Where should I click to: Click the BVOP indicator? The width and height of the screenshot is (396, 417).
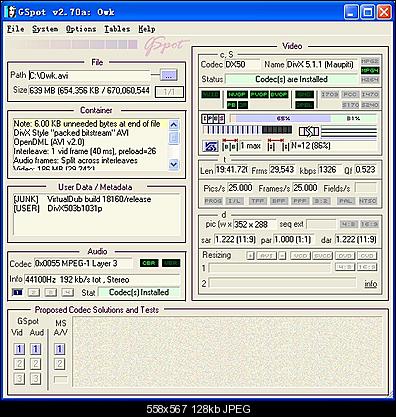pos(279,94)
